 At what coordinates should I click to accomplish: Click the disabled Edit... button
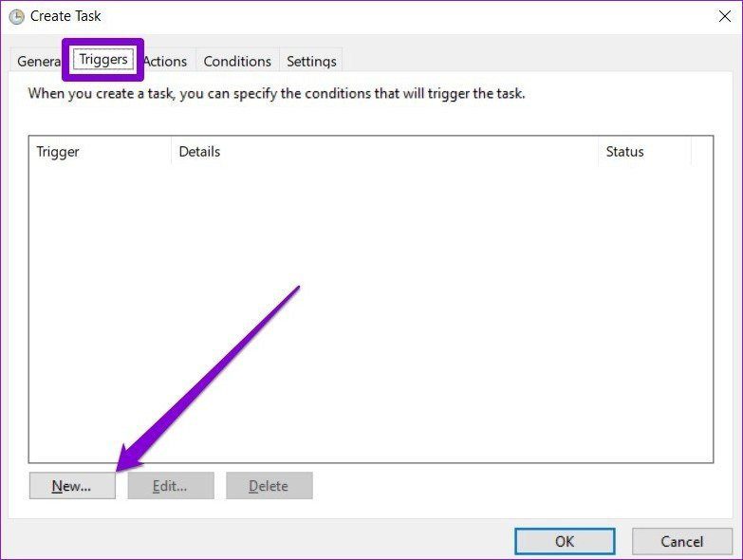pyautogui.click(x=171, y=486)
